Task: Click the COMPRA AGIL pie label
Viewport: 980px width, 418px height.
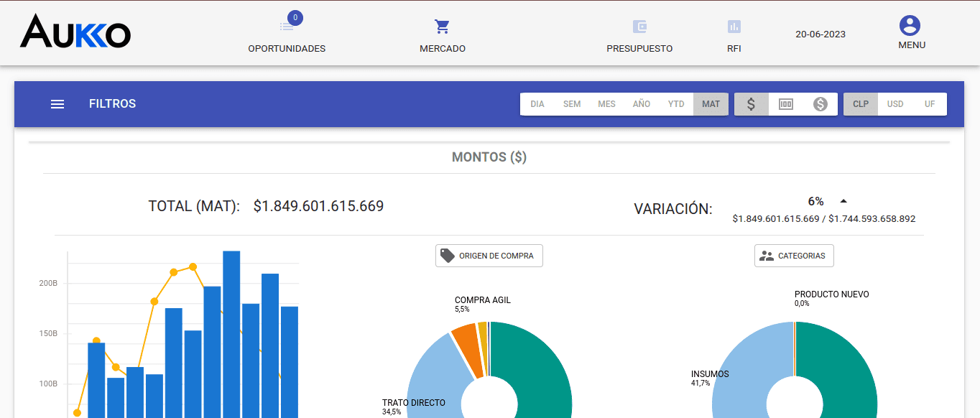Action: click(x=483, y=300)
